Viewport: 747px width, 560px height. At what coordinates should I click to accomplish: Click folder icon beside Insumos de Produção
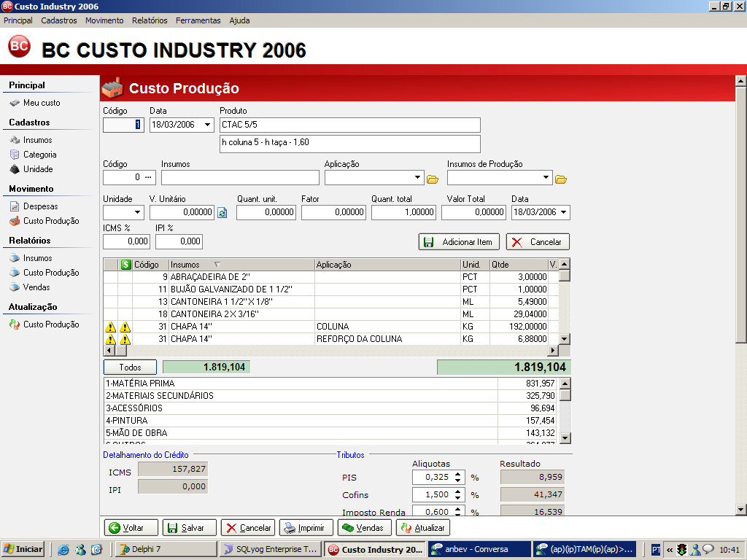[x=561, y=179]
